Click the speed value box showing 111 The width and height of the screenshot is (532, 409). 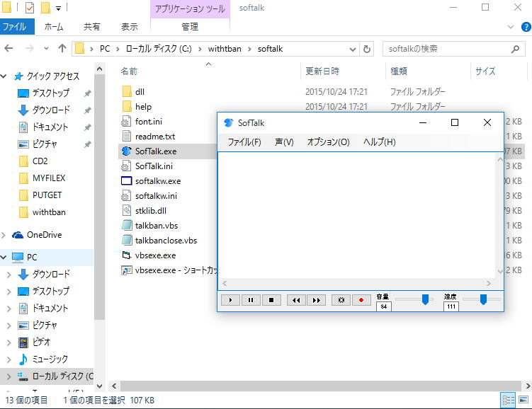point(451,306)
